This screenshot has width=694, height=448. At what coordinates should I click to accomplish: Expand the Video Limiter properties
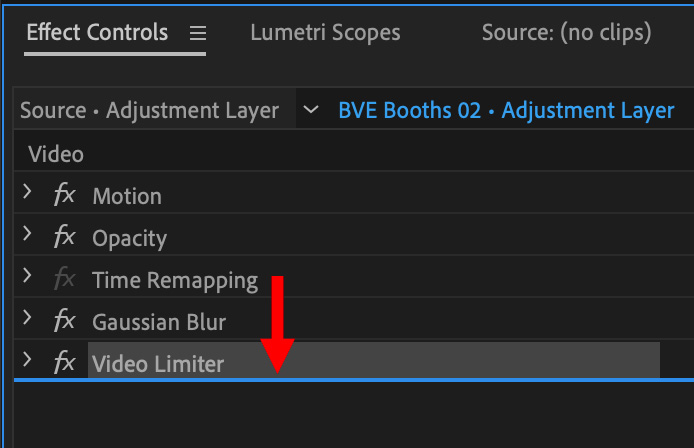(27, 359)
